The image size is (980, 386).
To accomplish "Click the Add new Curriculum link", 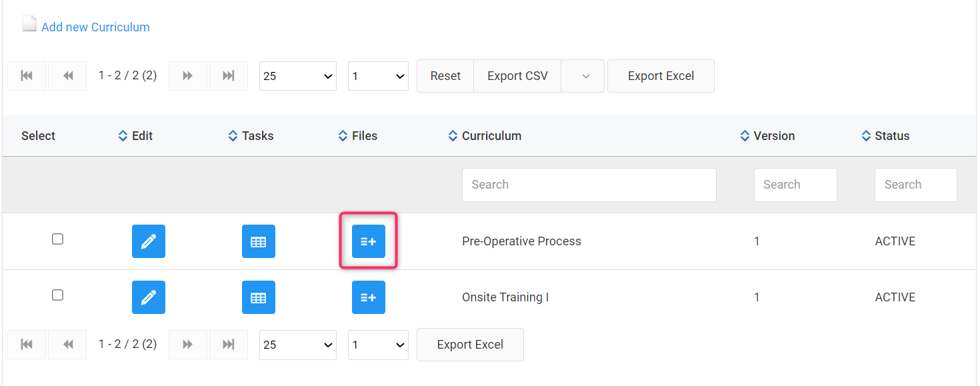I will [x=95, y=27].
